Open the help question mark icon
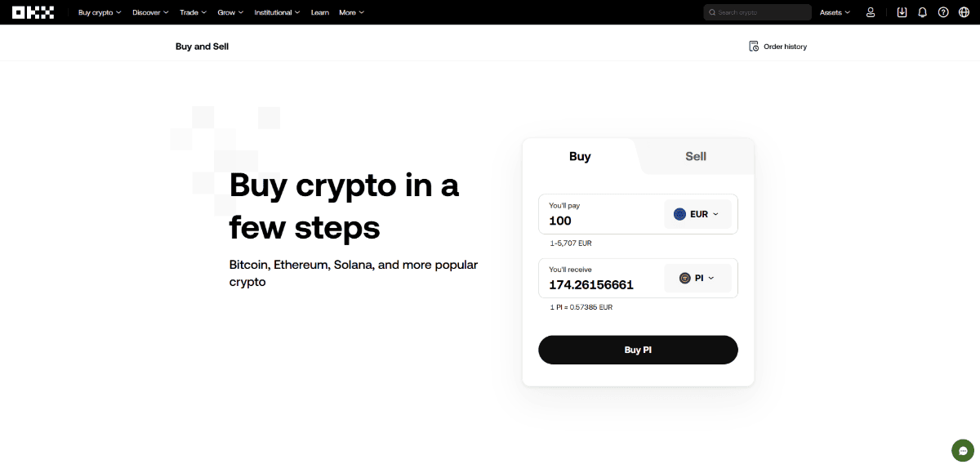Screen dimensions: 980x469 [x=943, y=12]
